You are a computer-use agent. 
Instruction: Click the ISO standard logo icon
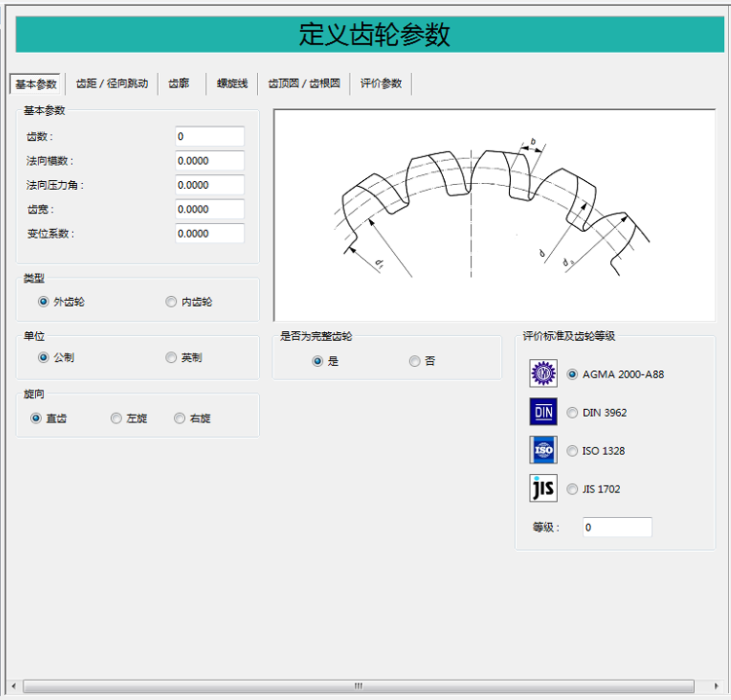(x=543, y=450)
